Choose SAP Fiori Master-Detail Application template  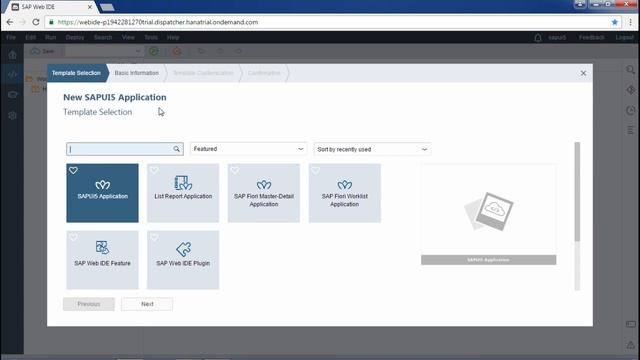pos(264,193)
